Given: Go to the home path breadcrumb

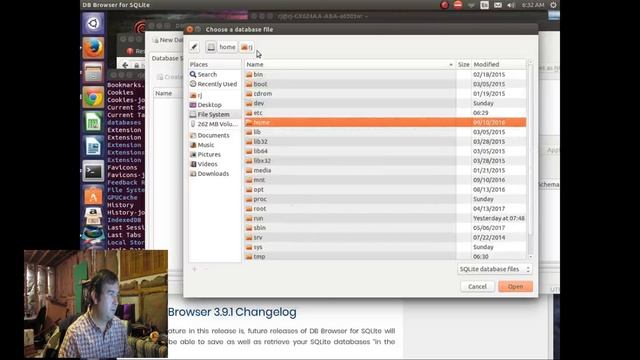Looking at the screenshot, I should (x=227, y=47).
